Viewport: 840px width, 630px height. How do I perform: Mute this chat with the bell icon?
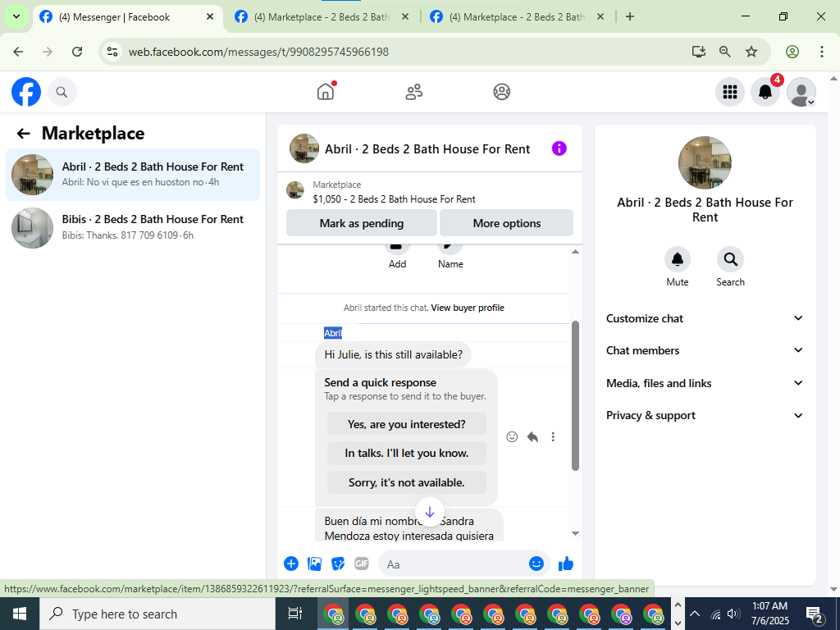pos(677,259)
